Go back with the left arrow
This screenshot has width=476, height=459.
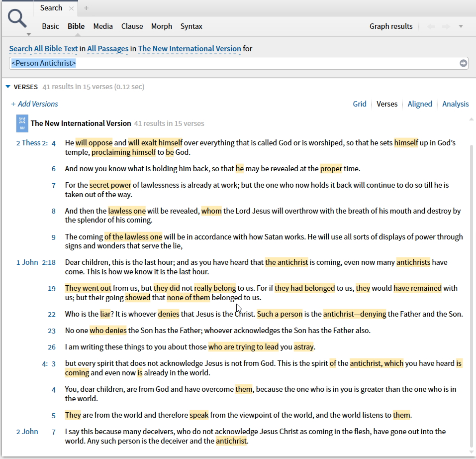tap(431, 26)
